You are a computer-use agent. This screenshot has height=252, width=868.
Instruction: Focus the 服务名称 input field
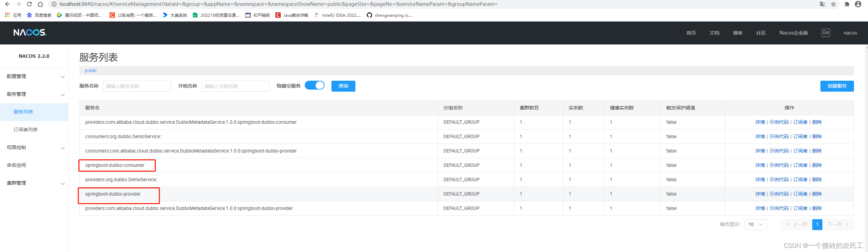[137, 86]
